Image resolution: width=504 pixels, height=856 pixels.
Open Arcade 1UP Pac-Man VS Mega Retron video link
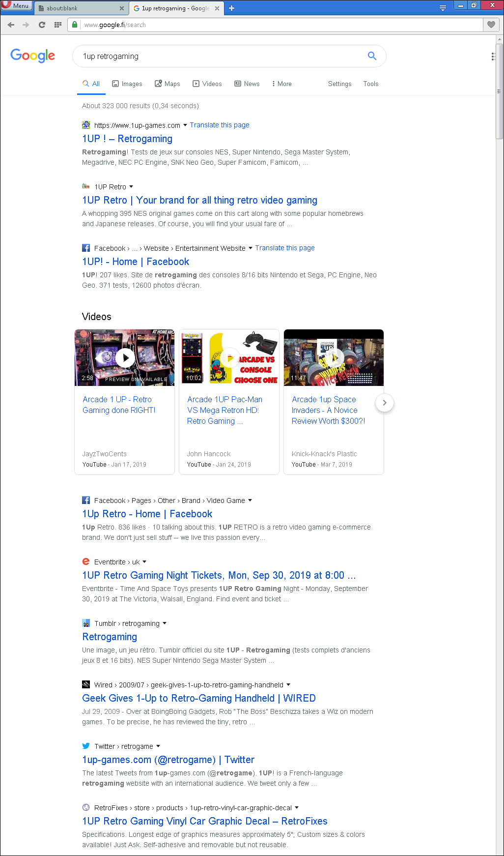pyautogui.click(x=224, y=410)
